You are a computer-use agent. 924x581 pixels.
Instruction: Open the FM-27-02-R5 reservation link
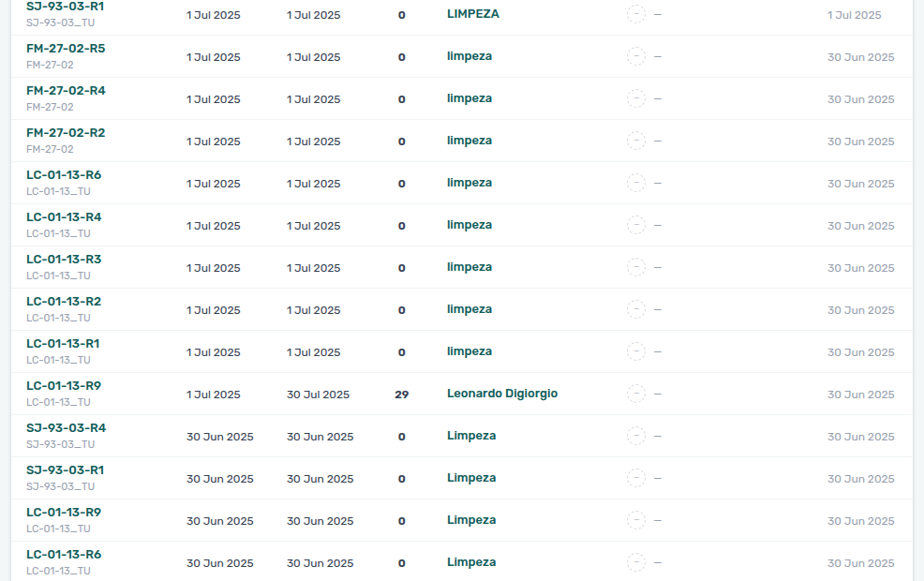66,49
